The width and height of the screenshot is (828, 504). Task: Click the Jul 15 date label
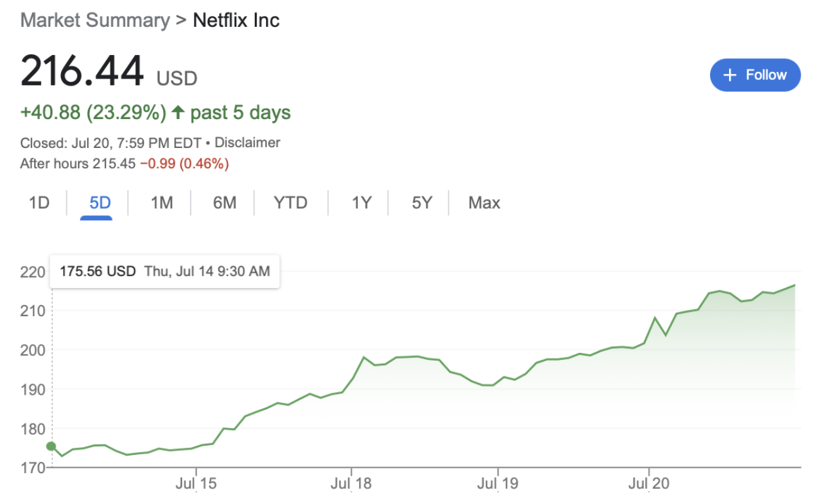click(196, 484)
